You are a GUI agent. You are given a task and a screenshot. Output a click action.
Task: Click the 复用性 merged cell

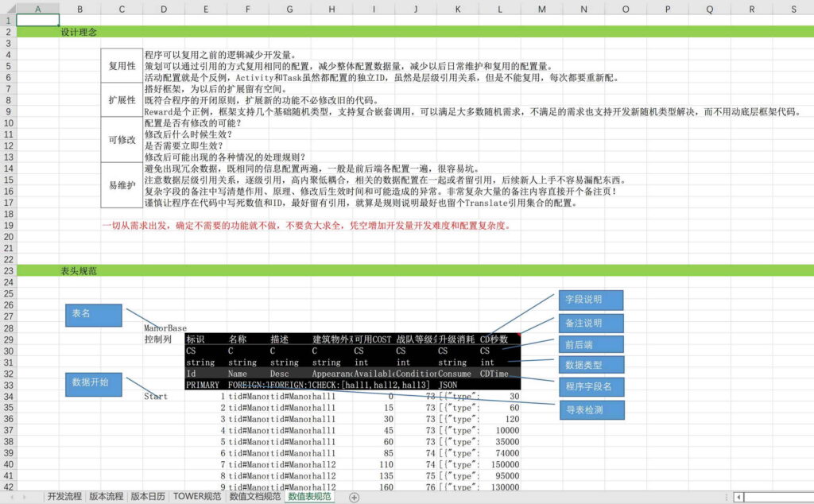pos(122,66)
